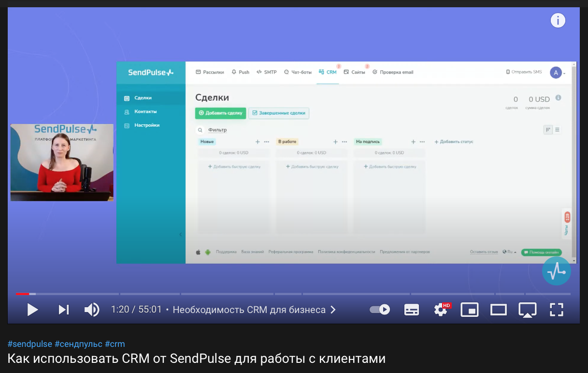Viewport: 588px width, 373px height.
Task: Add deal with plus in На подпись column
Action: pyautogui.click(x=413, y=142)
